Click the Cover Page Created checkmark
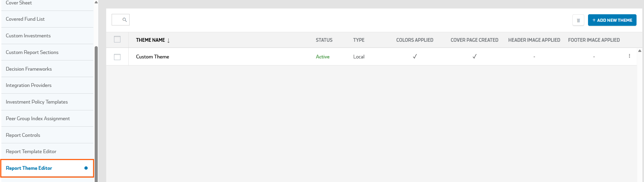644x182 pixels. click(474, 56)
